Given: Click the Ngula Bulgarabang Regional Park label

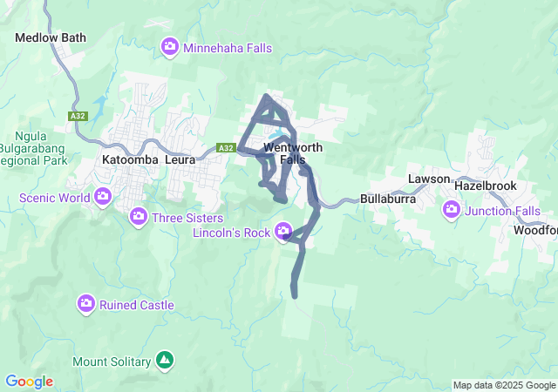Looking at the screenshot, I should pos(33,149).
